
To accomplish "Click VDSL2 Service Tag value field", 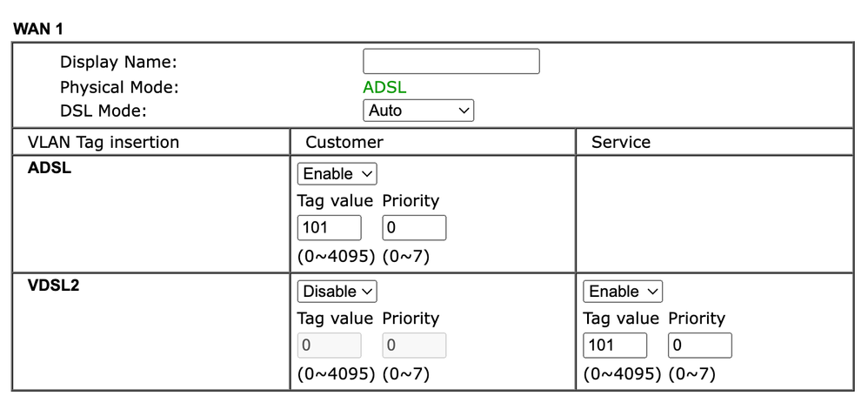I will [615, 346].
